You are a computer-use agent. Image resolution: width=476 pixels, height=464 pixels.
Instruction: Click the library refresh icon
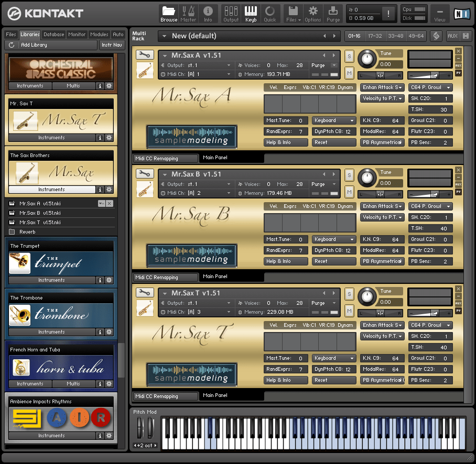(12, 45)
